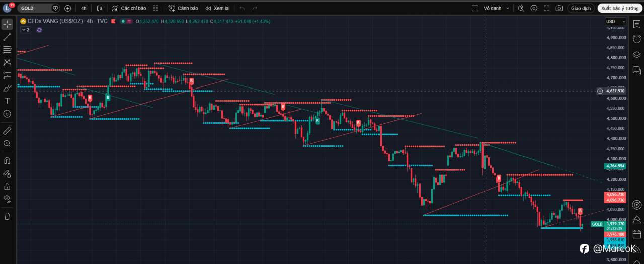Image resolution: width=644 pixels, height=264 pixels.
Task: Click the purple indicator loading icon in legend
Action: (x=39, y=30)
